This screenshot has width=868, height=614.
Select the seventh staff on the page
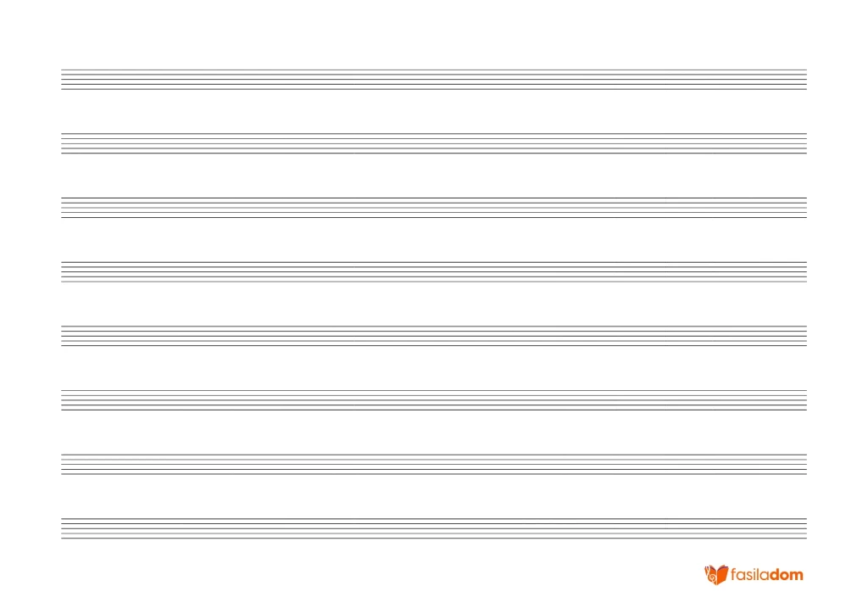[x=434, y=465]
